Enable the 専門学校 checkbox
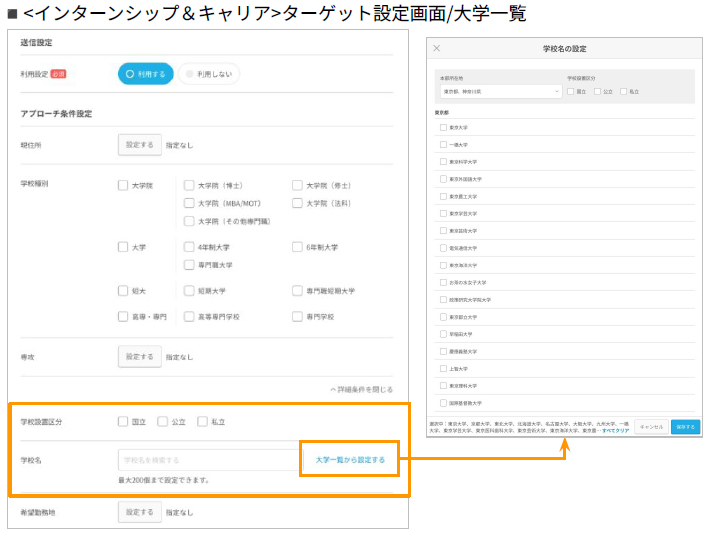This screenshot has height=534, width=715. [298, 317]
